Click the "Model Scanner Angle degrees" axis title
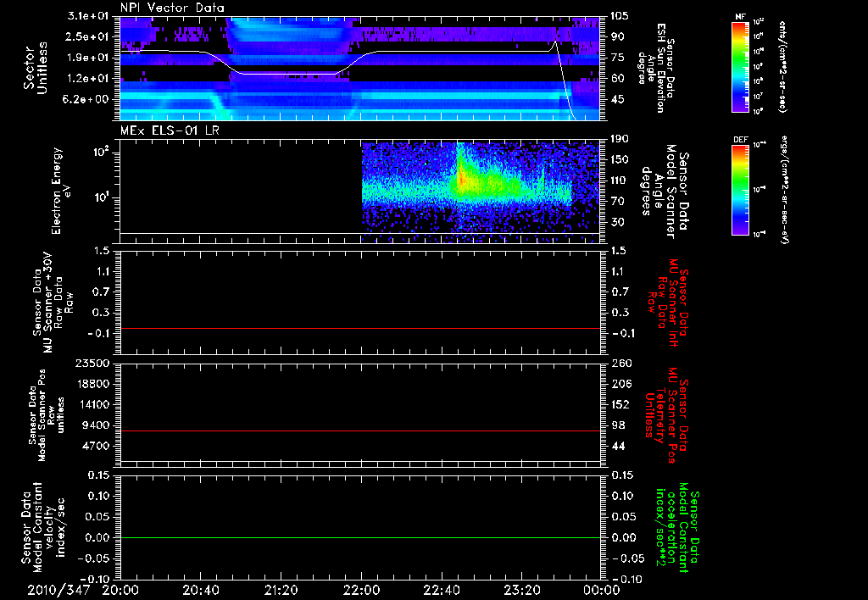 coord(665,191)
